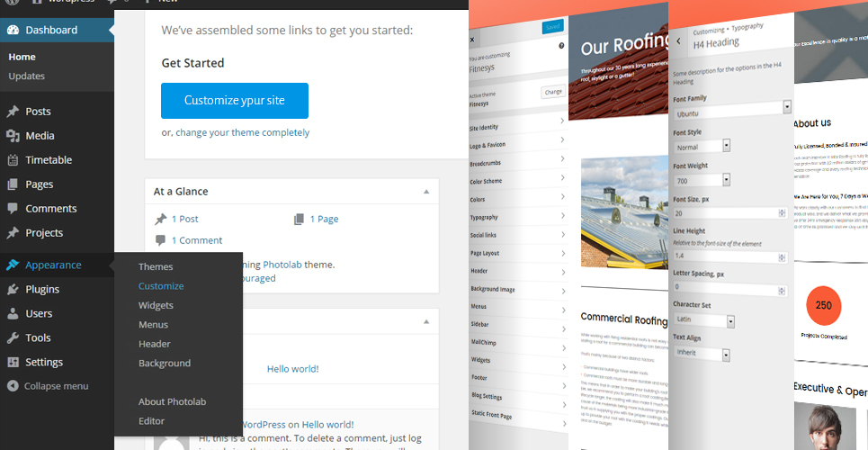Screen dimensions: 868x450
Task: Click the Settings sliders icon
Action: (x=13, y=363)
